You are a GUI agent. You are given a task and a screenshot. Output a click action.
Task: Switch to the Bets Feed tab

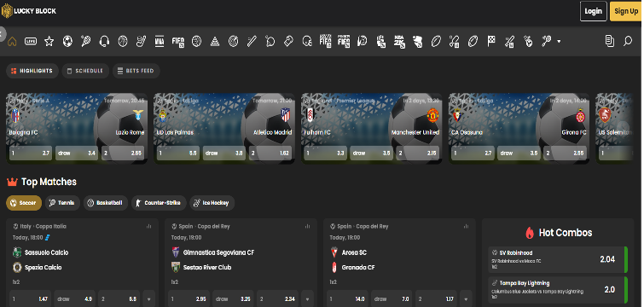coord(136,71)
